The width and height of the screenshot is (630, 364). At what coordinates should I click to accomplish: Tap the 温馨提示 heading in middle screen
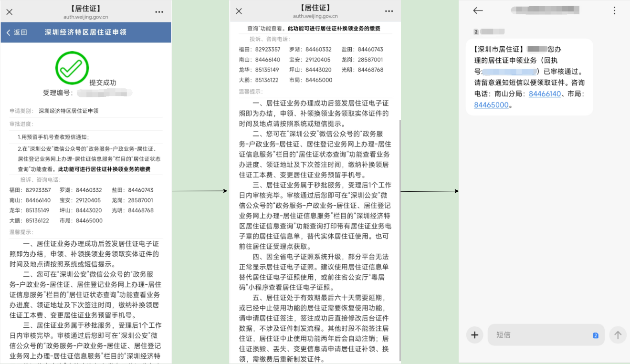(251, 91)
